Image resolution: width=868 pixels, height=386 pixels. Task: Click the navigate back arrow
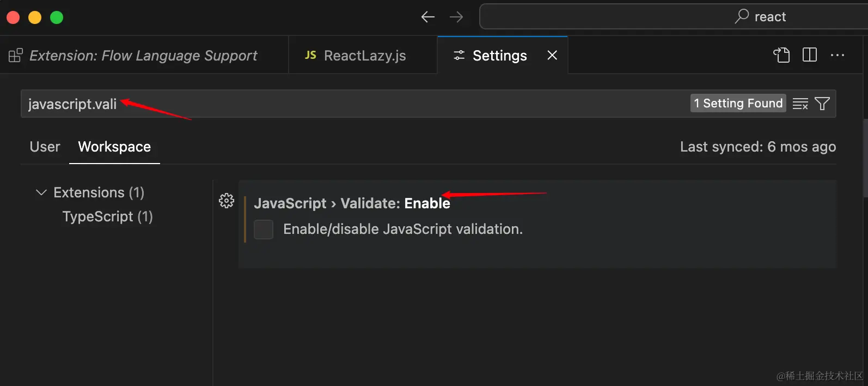click(x=427, y=17)
